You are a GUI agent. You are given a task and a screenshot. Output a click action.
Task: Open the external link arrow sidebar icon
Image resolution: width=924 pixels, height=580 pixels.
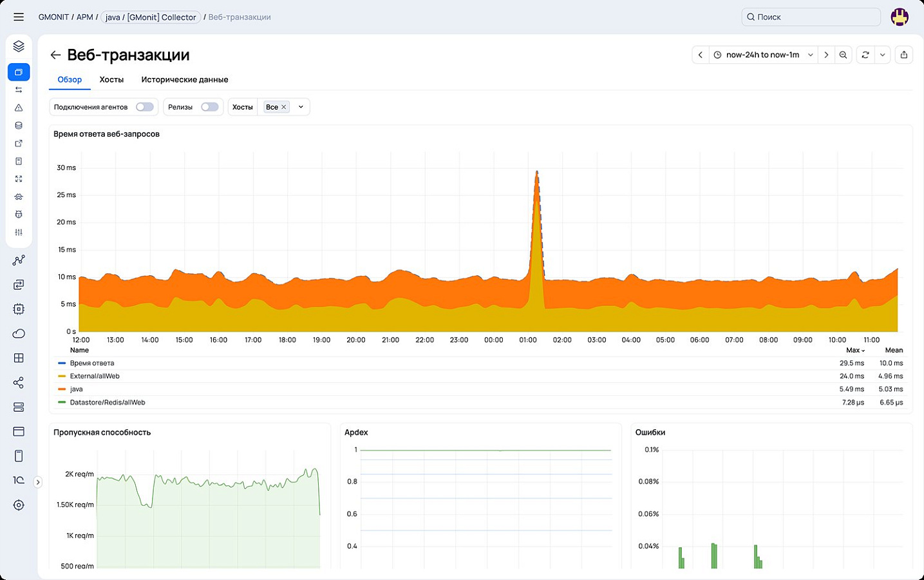[19, 143]
